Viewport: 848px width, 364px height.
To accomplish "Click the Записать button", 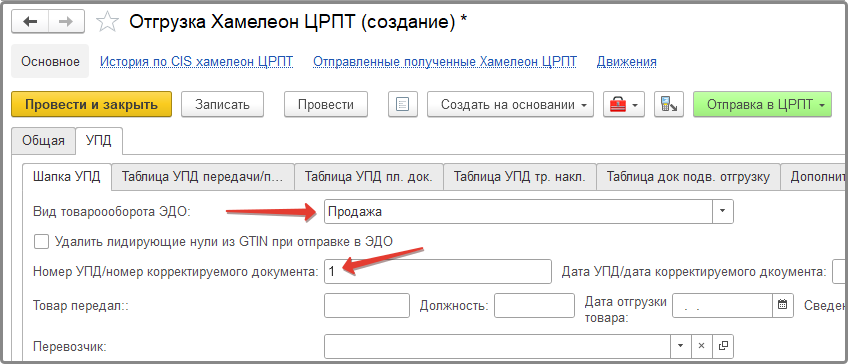I will (x=222, y=104).
